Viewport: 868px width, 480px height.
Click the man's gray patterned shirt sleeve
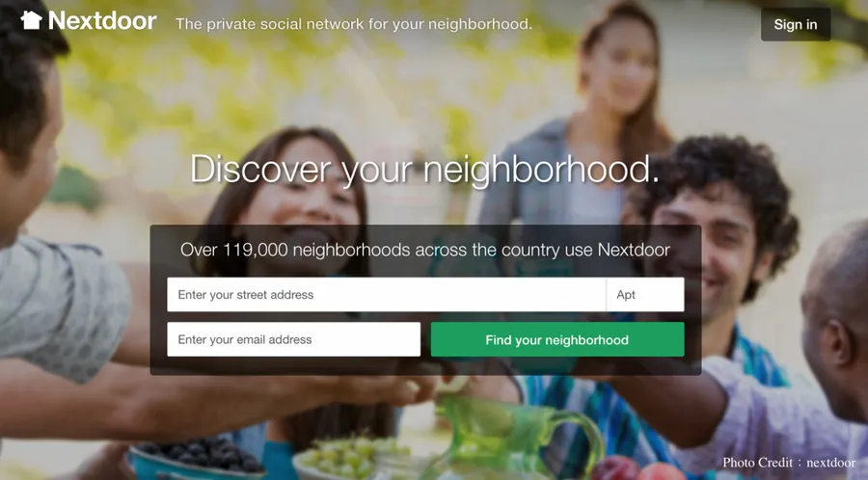tap(61, 309)
